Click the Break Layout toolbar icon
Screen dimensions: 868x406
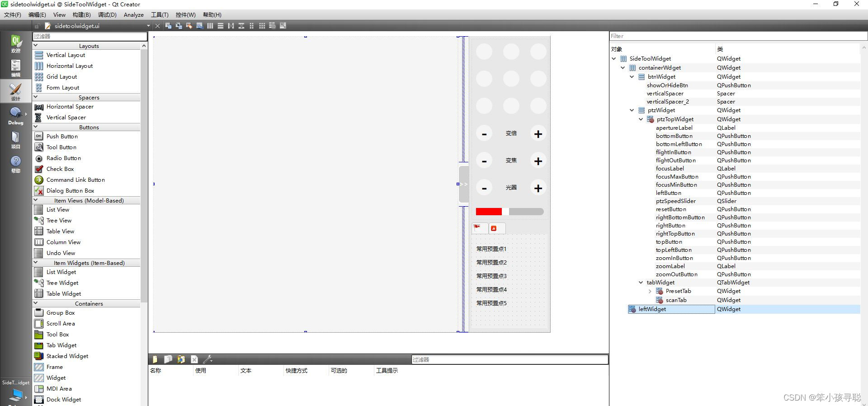click(x=273, y=26)
